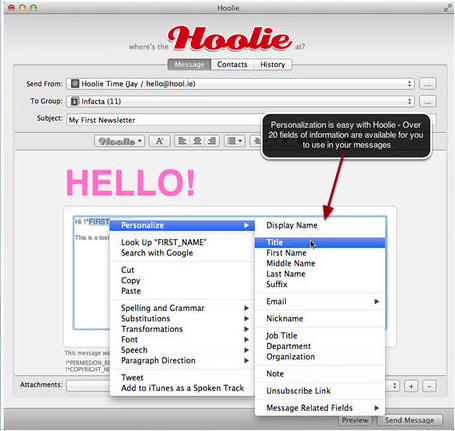Screen dimensions: 455x431
Task: Insert the Title personalization field
Action: [320, 243]
